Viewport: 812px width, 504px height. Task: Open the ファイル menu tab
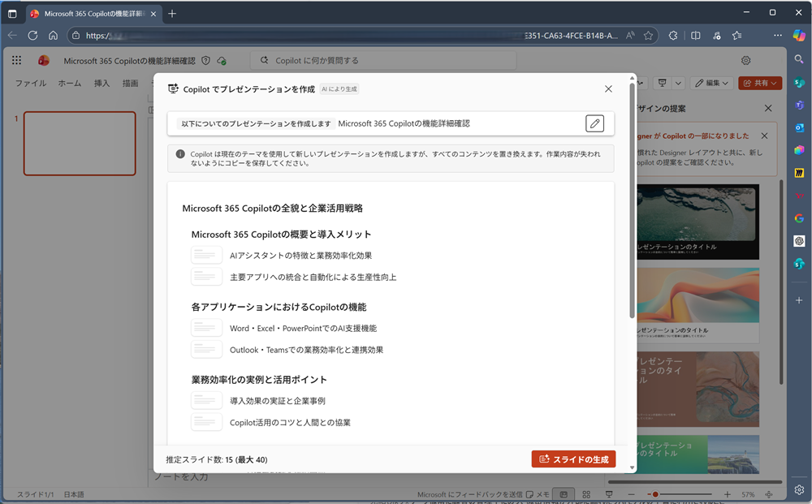30,83
